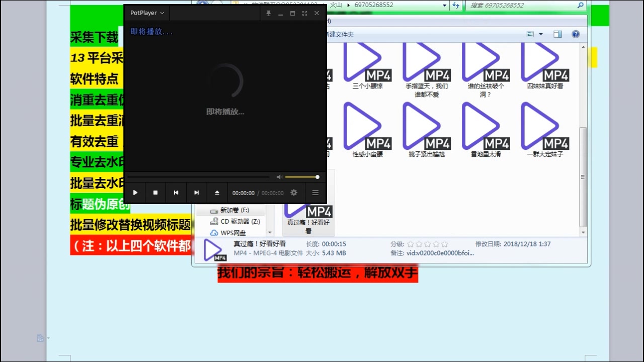Toggle the preview pane in Explorer
Screen dimensions: 644x362
pos(557,34)
